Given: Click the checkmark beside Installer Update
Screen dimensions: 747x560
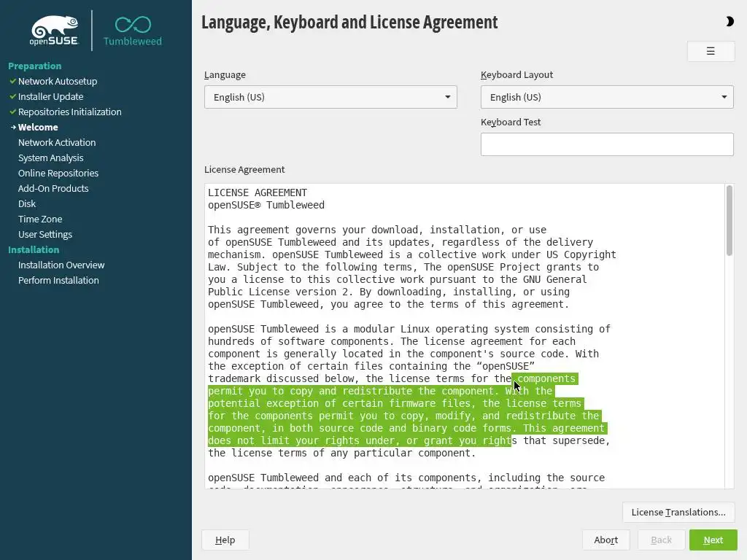Looking at the screenshot, I should [13, 97].
